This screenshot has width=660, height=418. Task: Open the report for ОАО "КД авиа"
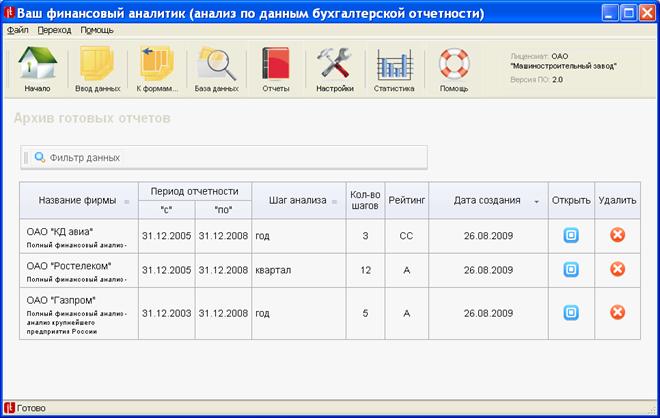point(571,236)
